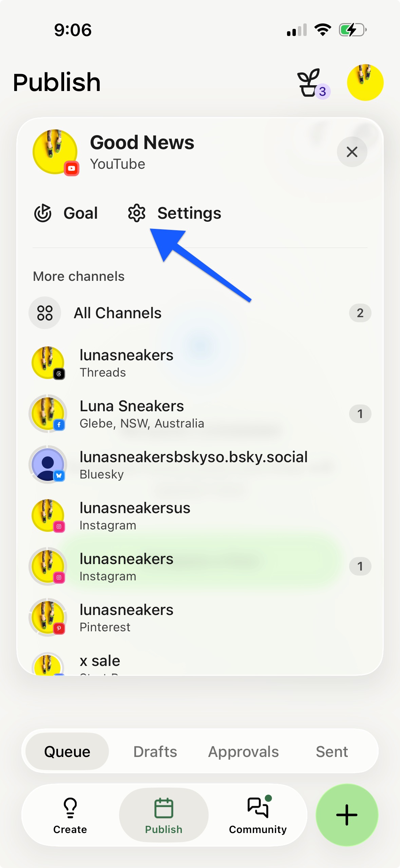Image resolution: width=400 pixels, height=868 pixels.
Task: Tap the profile avatar in the header
Action: tap(365, 83)
